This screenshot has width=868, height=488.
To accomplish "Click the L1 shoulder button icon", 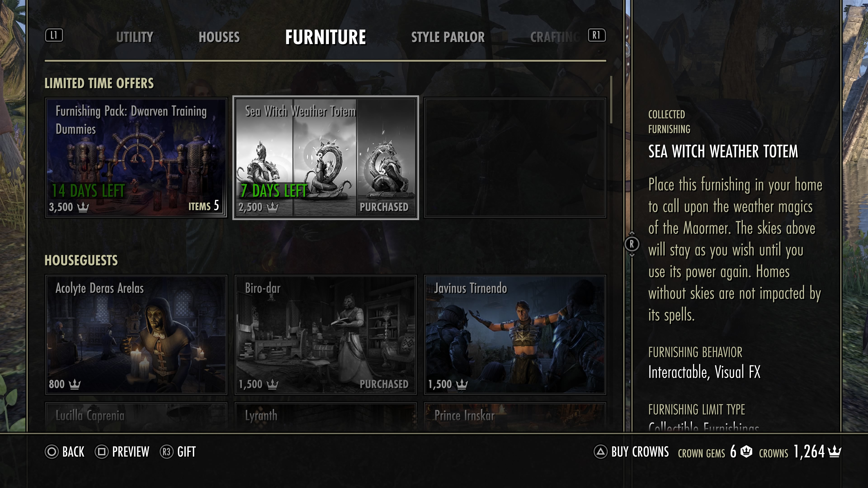I will (x=54, y=35).
